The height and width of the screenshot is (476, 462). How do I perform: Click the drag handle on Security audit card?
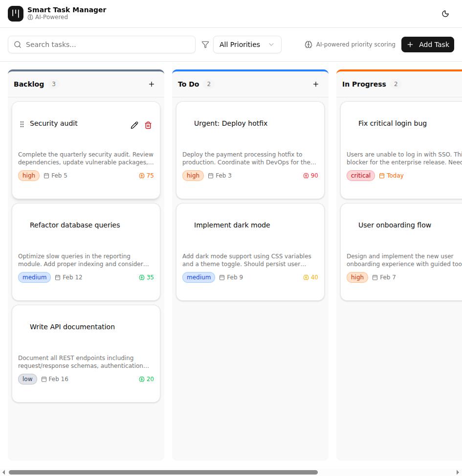point(22,124)
